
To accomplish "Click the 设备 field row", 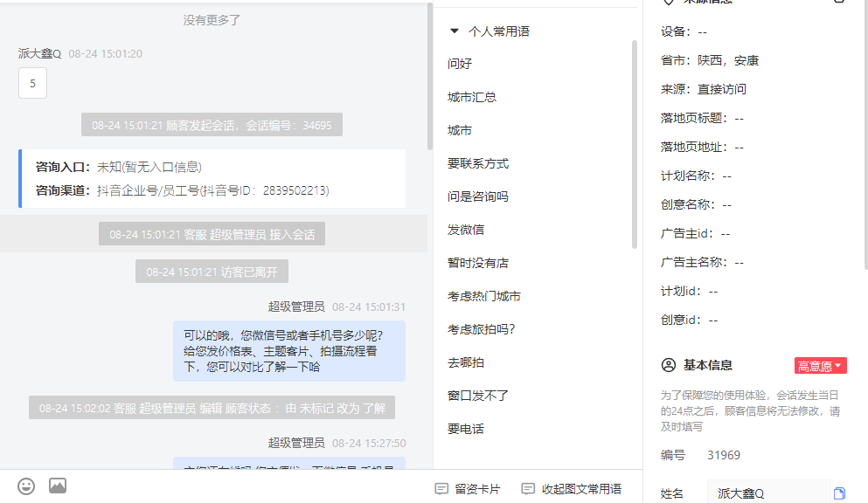I will click(x=684, y=31).
